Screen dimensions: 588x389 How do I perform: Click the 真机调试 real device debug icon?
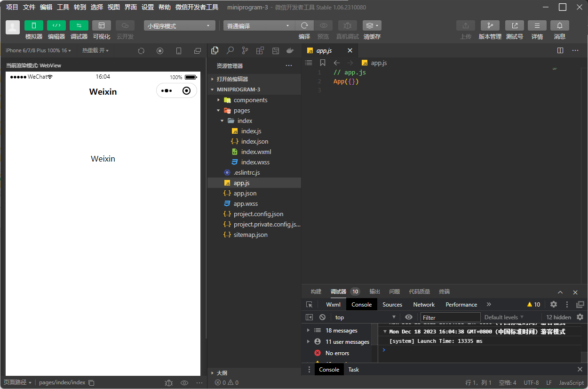tap(348, 25)
